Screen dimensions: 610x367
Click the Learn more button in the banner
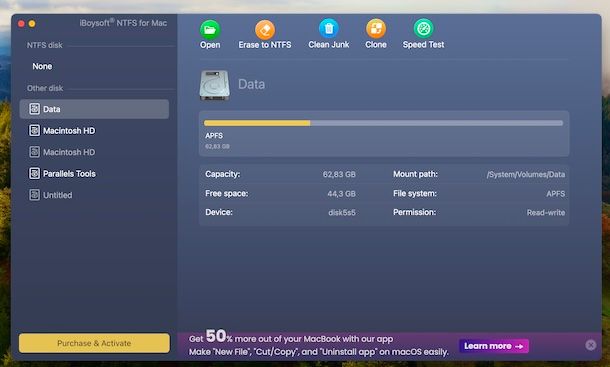[x=494, y=346]
